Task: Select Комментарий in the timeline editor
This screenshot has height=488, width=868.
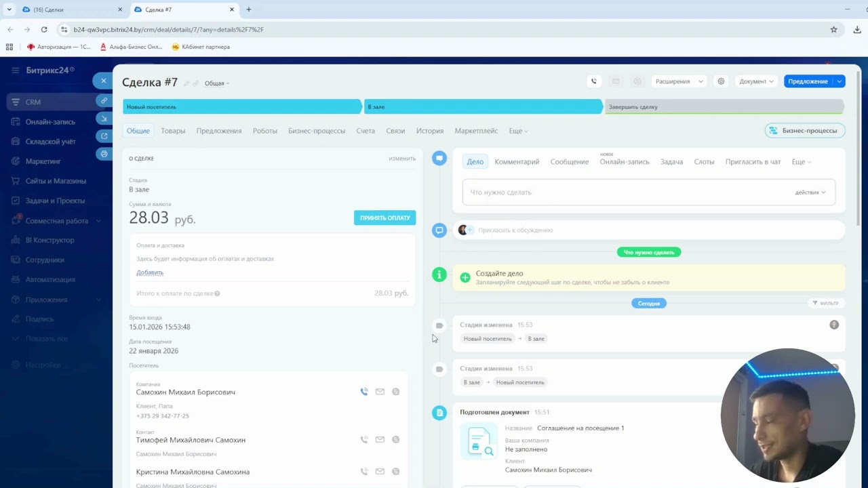Action: tap(517, 162)
